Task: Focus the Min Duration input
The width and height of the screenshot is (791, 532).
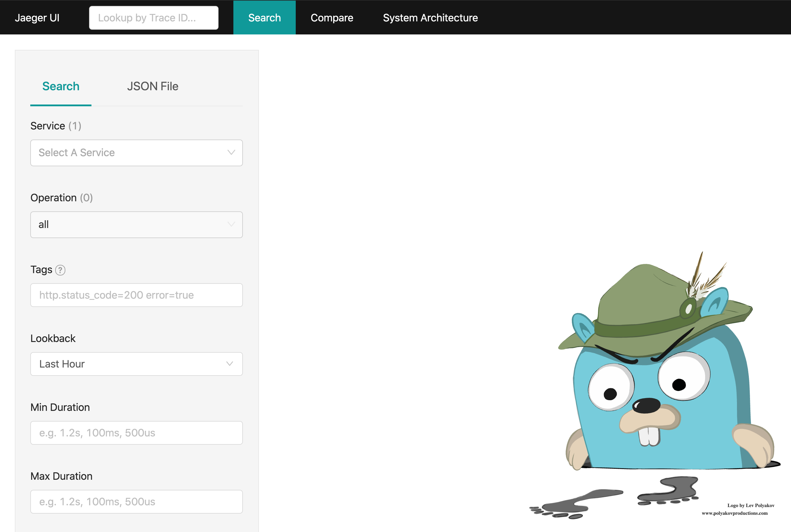Action: [136, 433]
